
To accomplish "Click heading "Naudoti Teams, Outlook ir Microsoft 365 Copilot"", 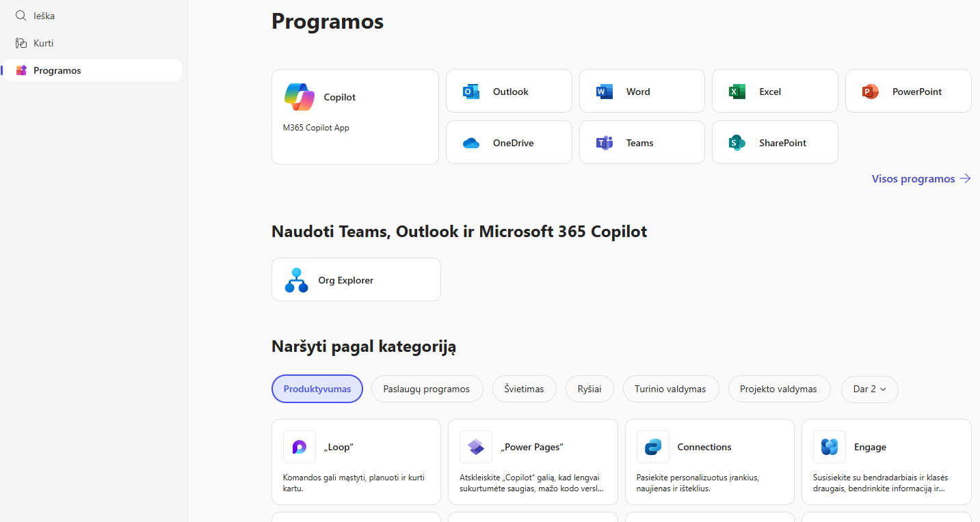I will 460,232.
